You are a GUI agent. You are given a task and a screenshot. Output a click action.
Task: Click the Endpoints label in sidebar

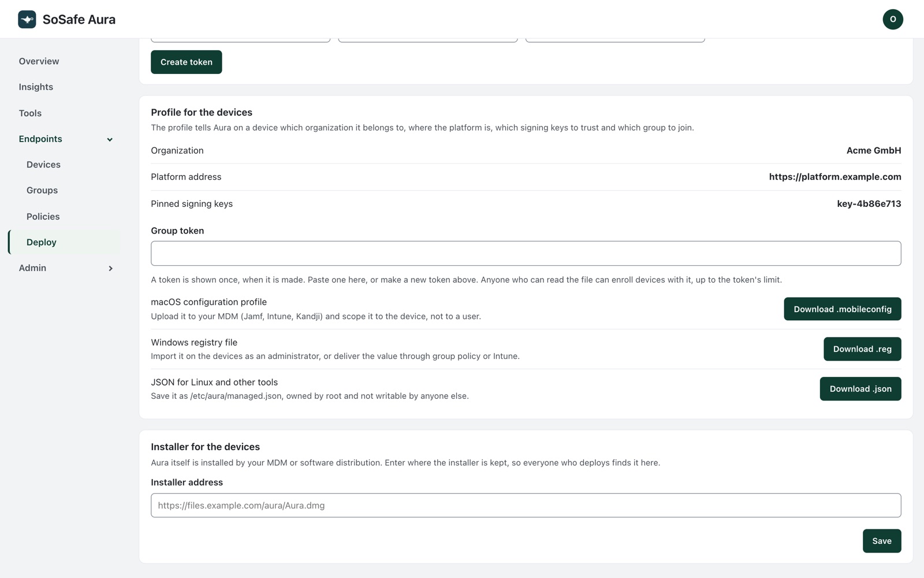tap(40, 139)
